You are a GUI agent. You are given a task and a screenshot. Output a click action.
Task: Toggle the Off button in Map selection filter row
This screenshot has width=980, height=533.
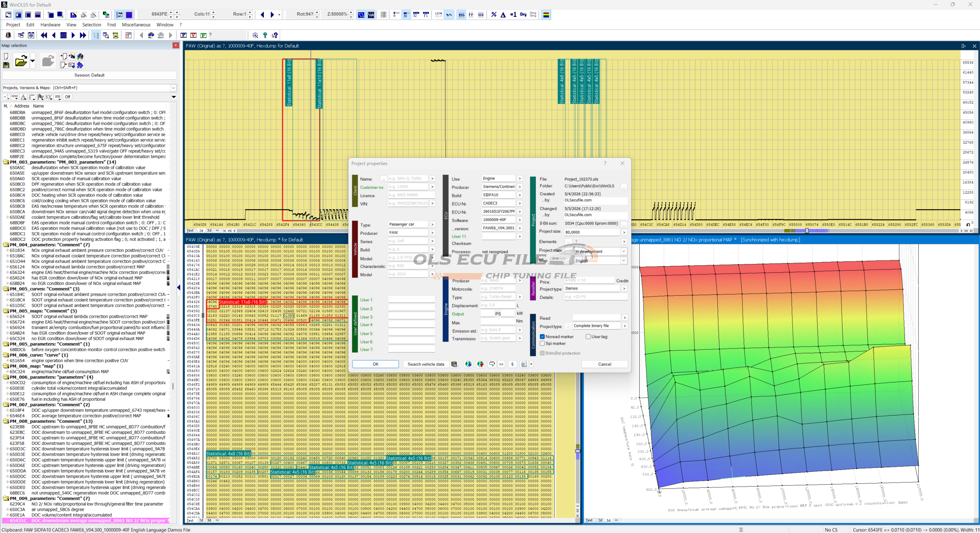[67, 97]
